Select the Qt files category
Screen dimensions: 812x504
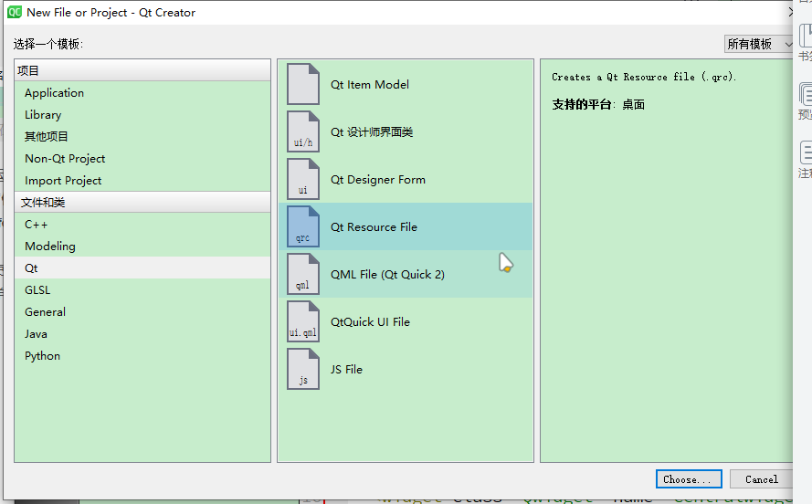point(142,268)
